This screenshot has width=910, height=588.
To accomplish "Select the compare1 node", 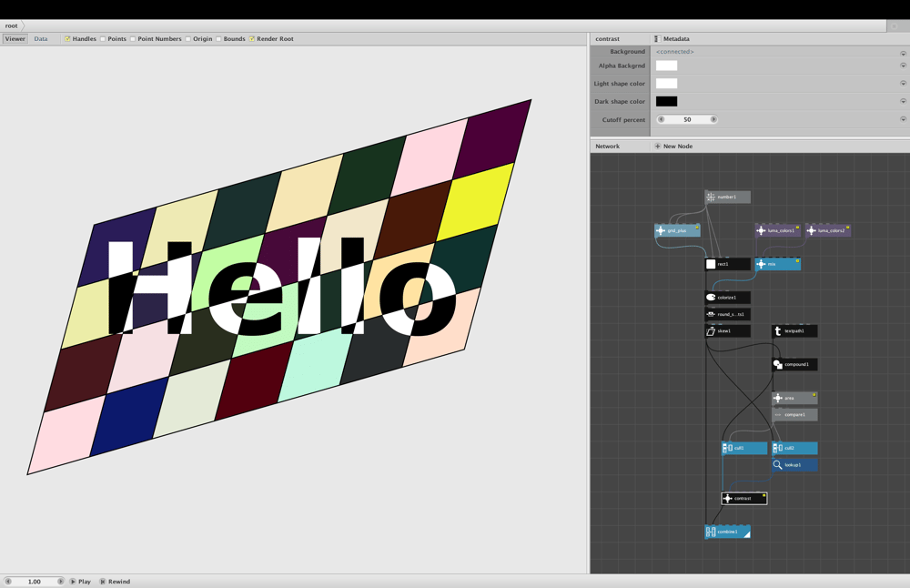I will 794,414.
